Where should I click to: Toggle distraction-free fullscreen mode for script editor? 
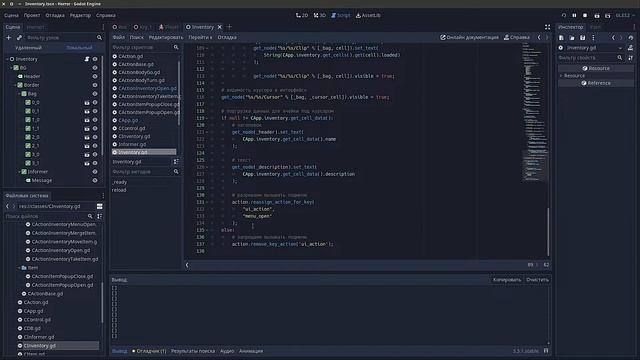[x=547, y=27]
